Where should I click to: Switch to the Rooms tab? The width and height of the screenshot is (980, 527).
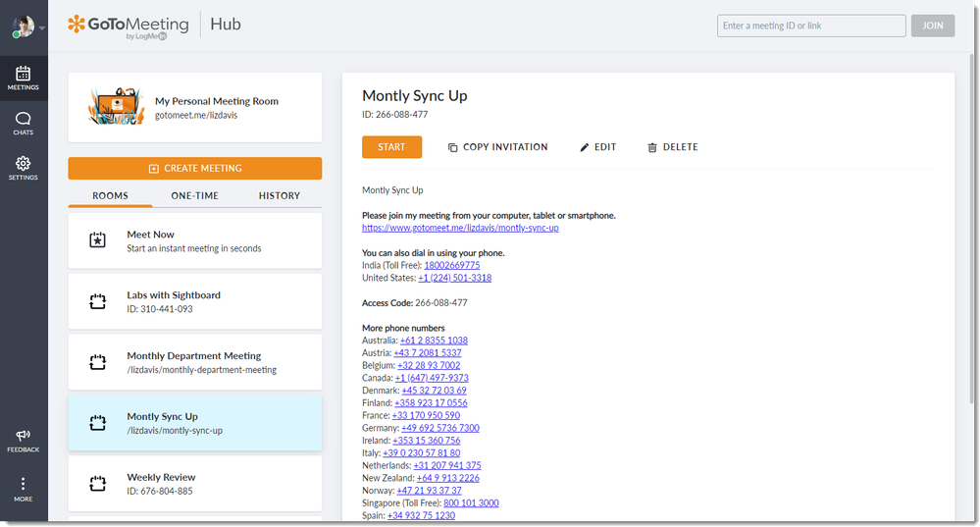[x=110, y=195]
